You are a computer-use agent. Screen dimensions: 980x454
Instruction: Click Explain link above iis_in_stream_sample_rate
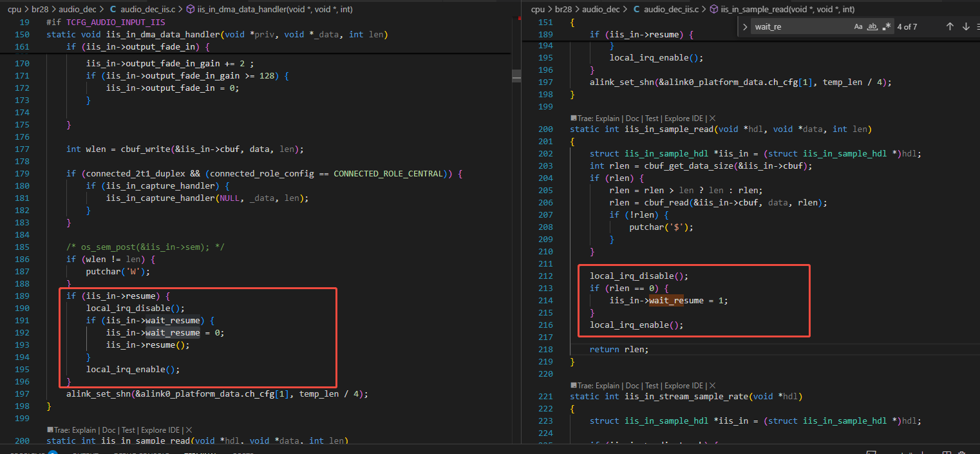pos(607,386)
